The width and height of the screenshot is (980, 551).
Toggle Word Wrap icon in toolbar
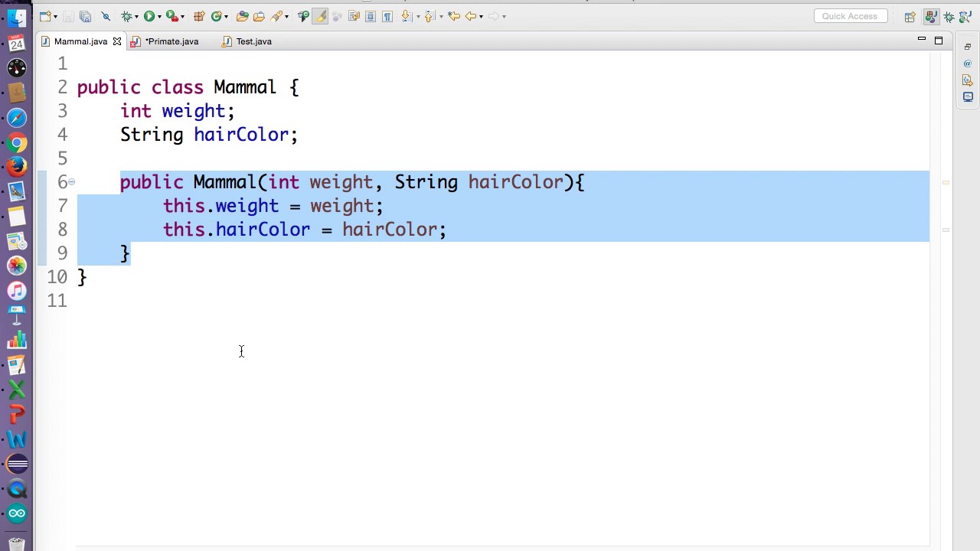tap(354, 16)
